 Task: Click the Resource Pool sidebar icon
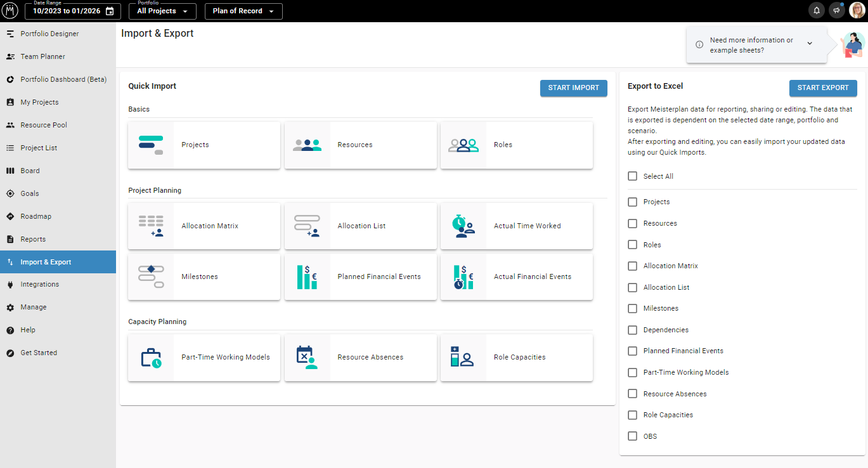(10, 125)
